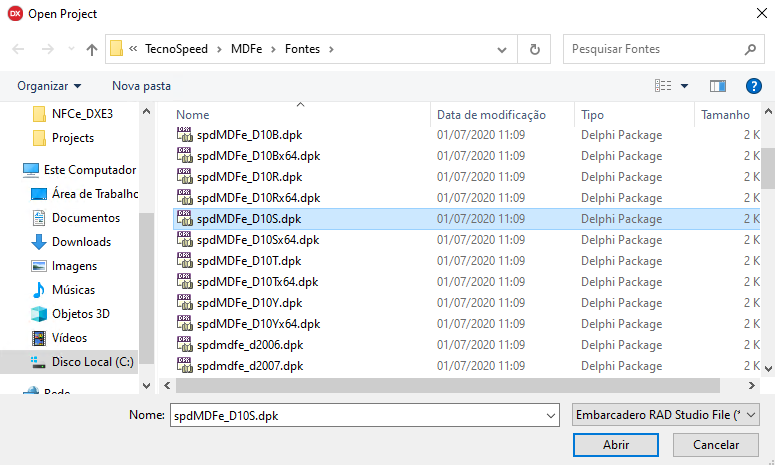Click the file list horizontal scrollbar
The width and height of the screenshot is (775, 465).
447,385
